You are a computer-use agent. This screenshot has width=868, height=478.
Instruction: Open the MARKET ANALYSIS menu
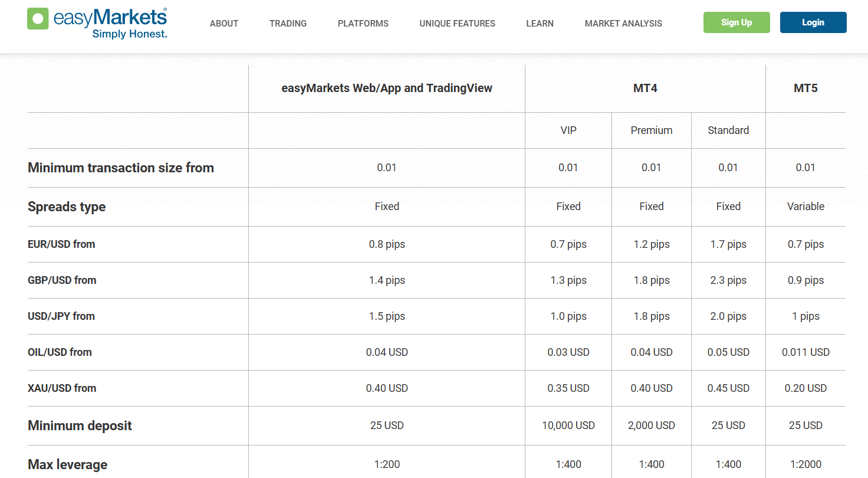coord(623,24)
